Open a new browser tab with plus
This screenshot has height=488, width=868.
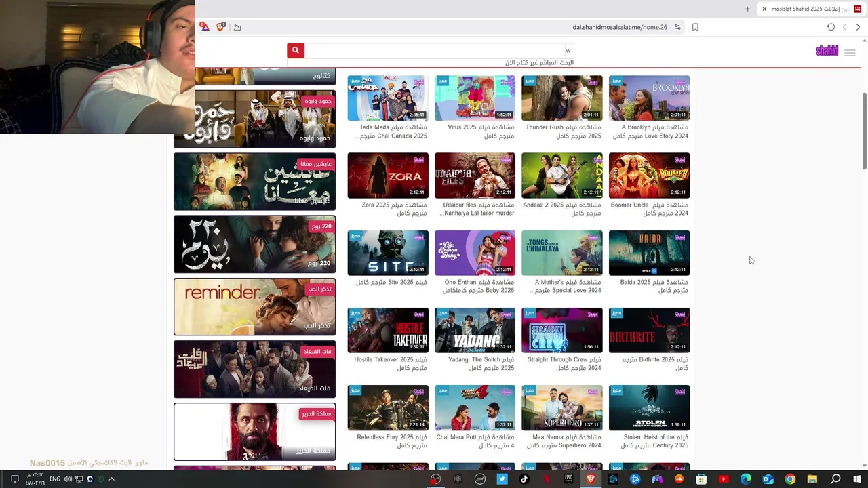tap(747, 9)
